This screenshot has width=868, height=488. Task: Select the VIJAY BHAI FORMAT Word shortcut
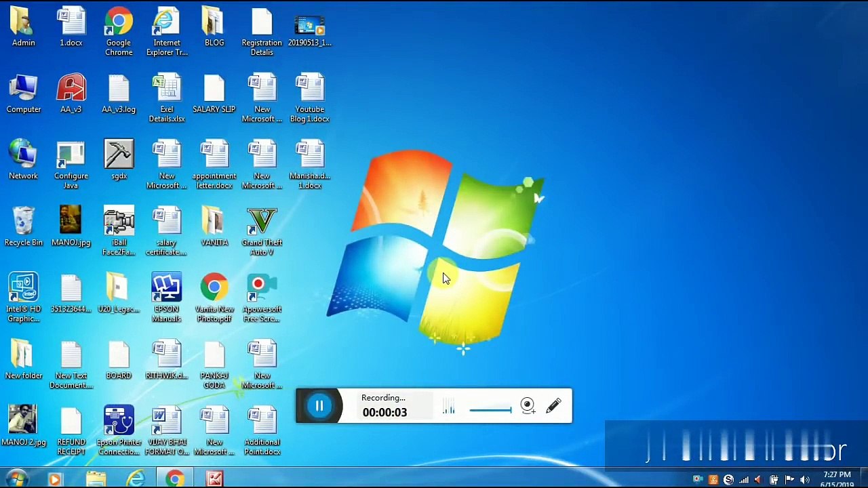pyautogui.click(x=167, y=430)
